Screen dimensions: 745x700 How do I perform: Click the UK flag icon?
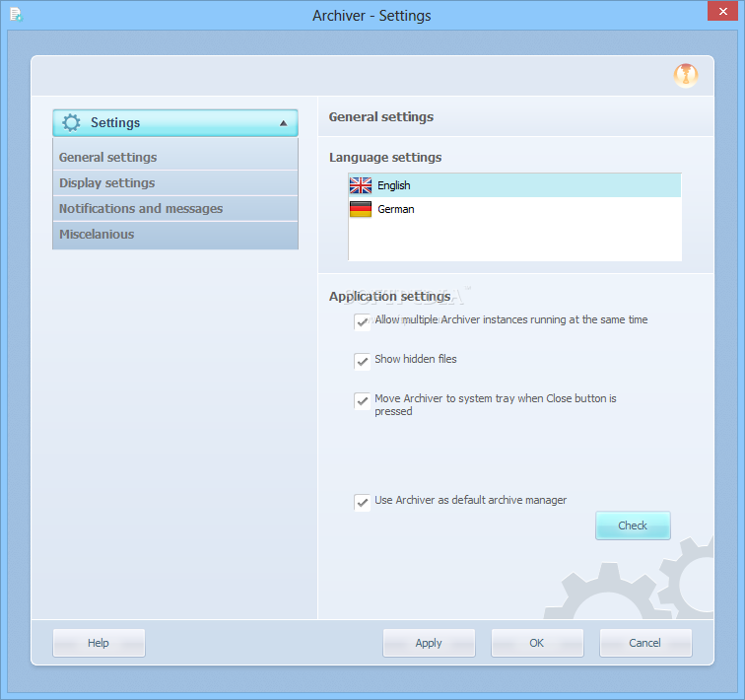tap(361, 185)
